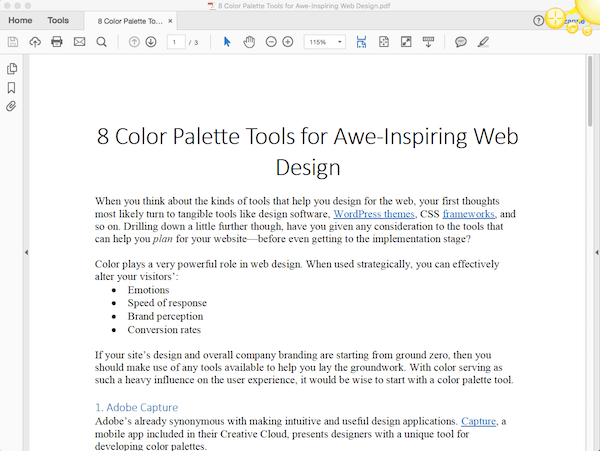Image resolution: width=600 pixels, height=451 pixels.
Task: Click the vertical scrollbar thumb
Action: (x=590, y=91)
